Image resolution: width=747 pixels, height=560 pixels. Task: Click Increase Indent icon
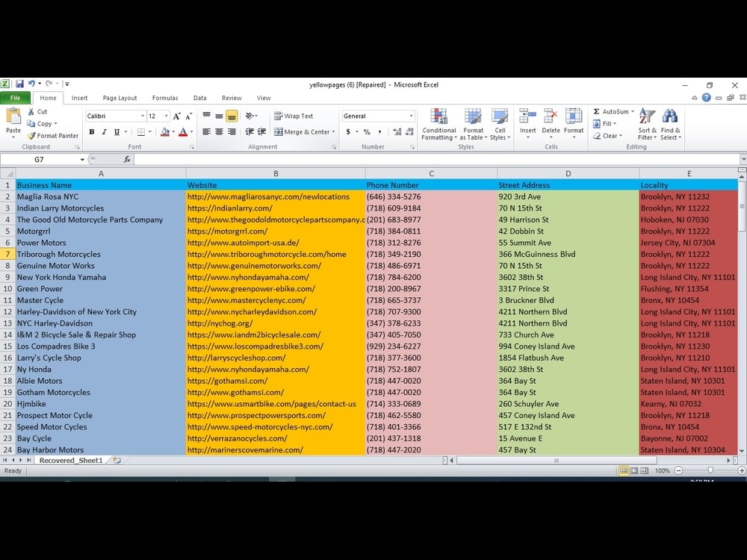[x=261, y=132]
